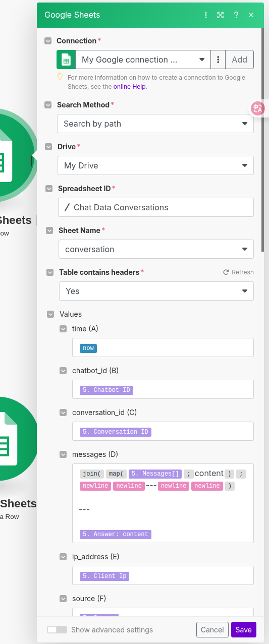Click the chatbot_id field with Chatbot ID pill
Viewport: 269px width, 644px height.
163,390
